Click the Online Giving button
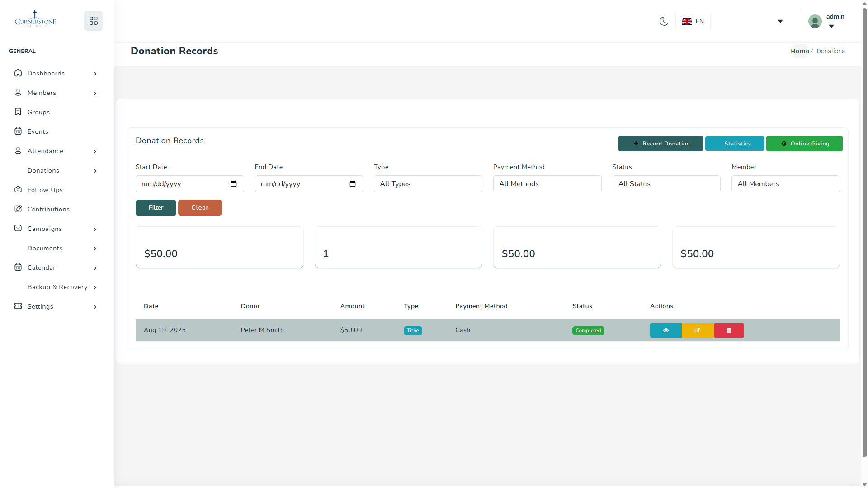868x488 pixels. [804, 144]
